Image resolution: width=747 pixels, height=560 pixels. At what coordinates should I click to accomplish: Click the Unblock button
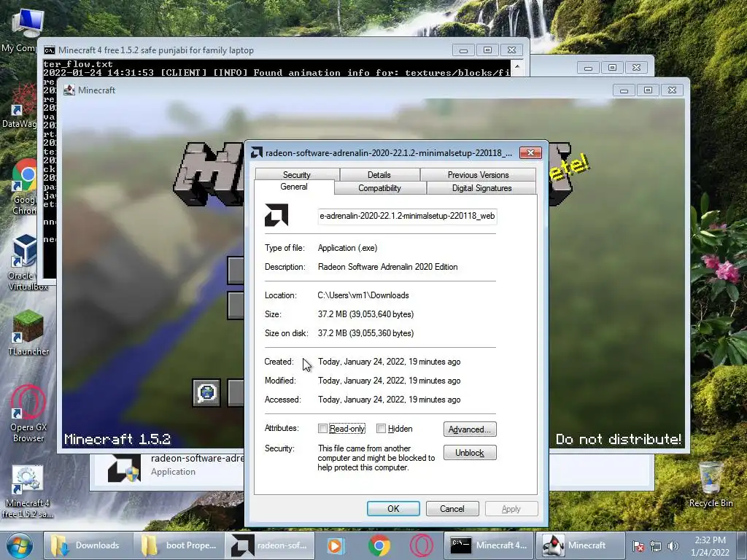click(470, 452)
